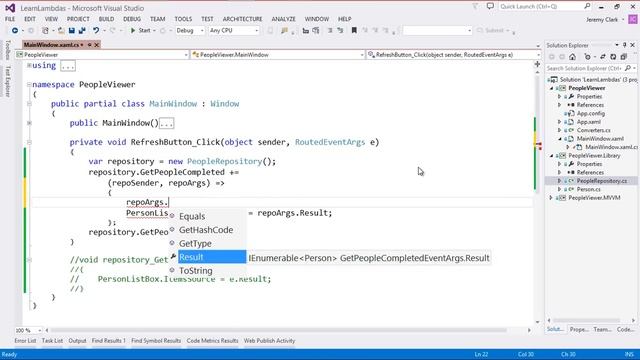
Task: Undo the last edit via toolbar
Action: pyautogui.click(x=96, y=31)
